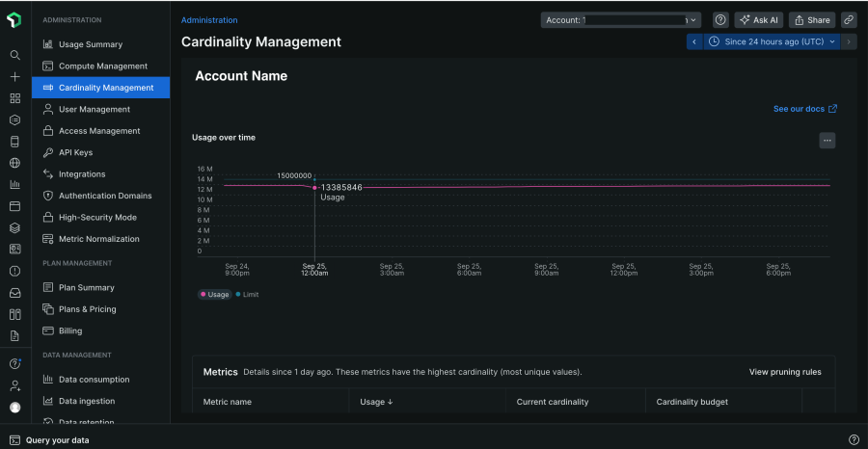Click View pruning rules
The height and width of the screenshot is (449, 868).
(x=785, y=372)
